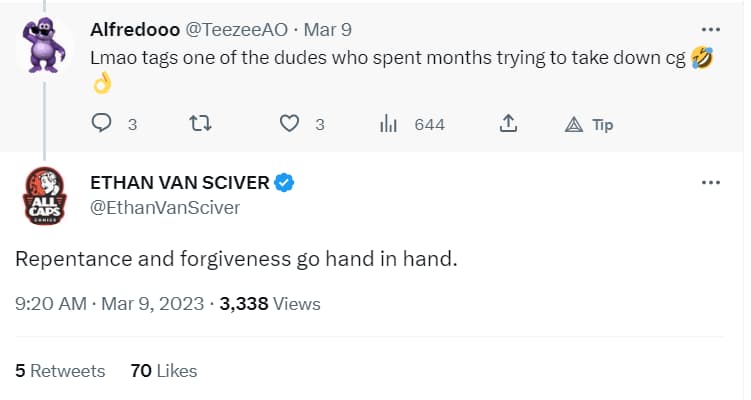Click the 3,338 Views count

pyautogui.click(x=270, y=304)
